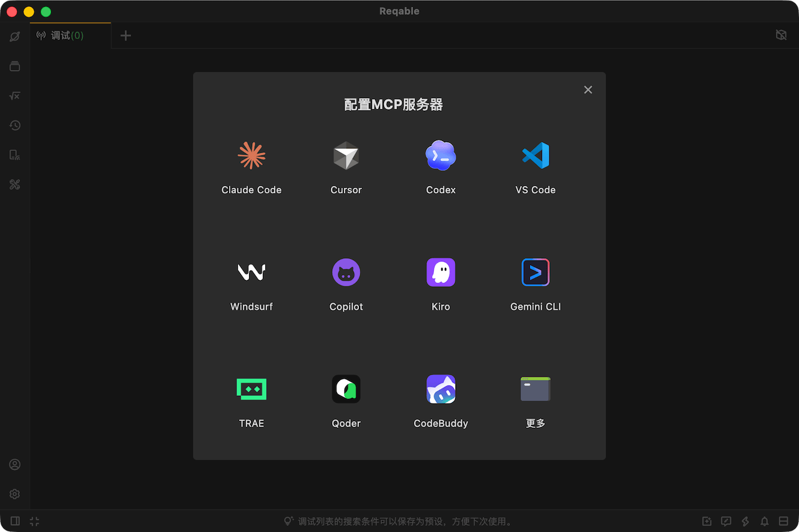Close the 配置MCP服务器 dialog
Viewport: 799px width, 532px height.
click(588, 90)
